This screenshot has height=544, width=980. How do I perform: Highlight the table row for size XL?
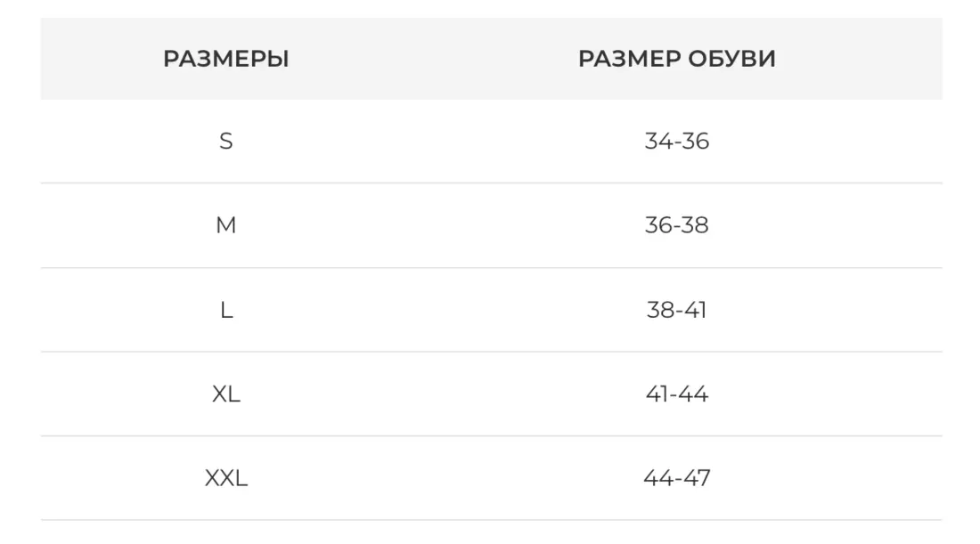click(445, 394)
